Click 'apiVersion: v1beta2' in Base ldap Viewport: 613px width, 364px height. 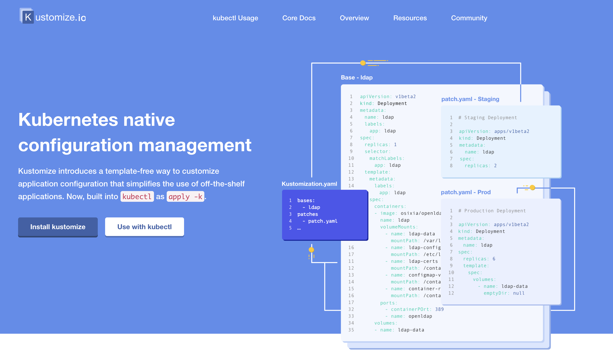pyautogui.click(x=387, y=96)
